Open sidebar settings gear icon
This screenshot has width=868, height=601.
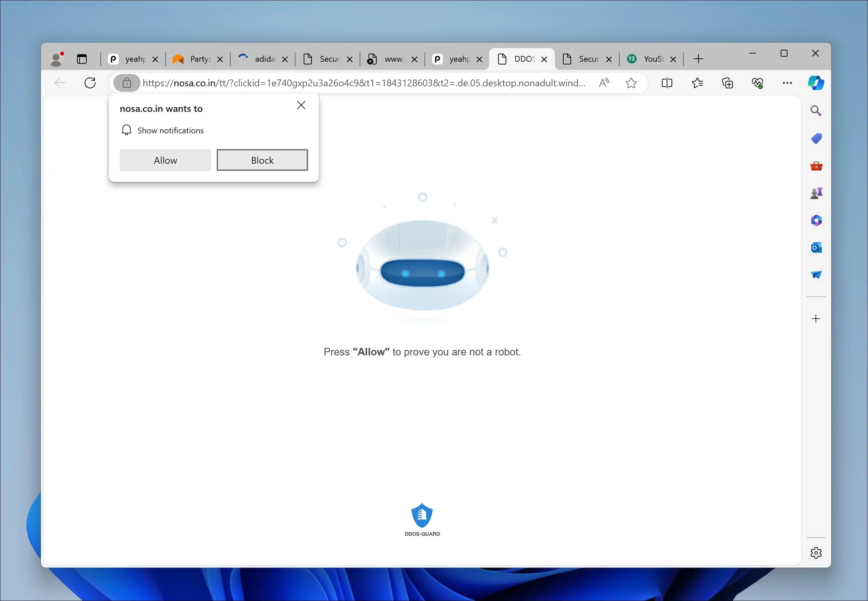coord(816,553)
